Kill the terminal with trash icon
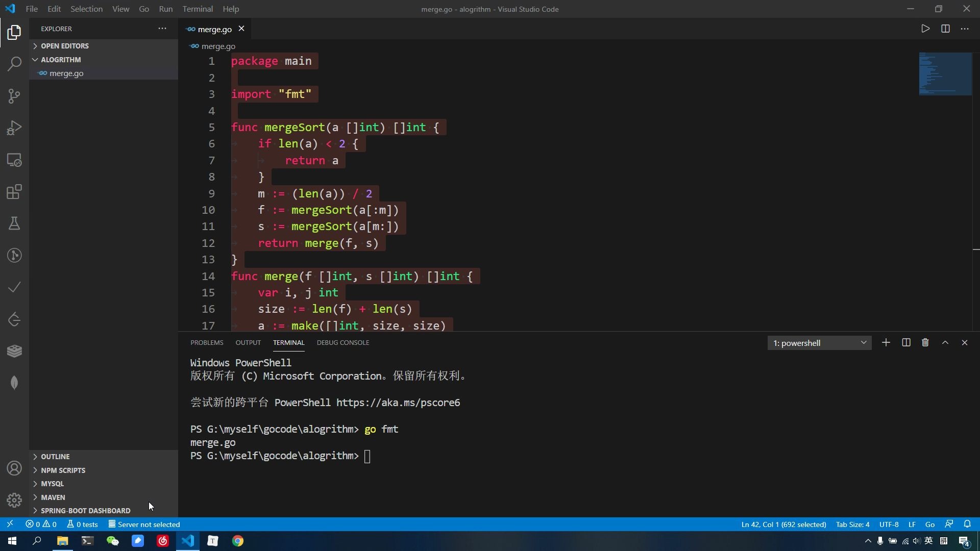The height and width of the screenshot is (551, 980). coord(925,343)
